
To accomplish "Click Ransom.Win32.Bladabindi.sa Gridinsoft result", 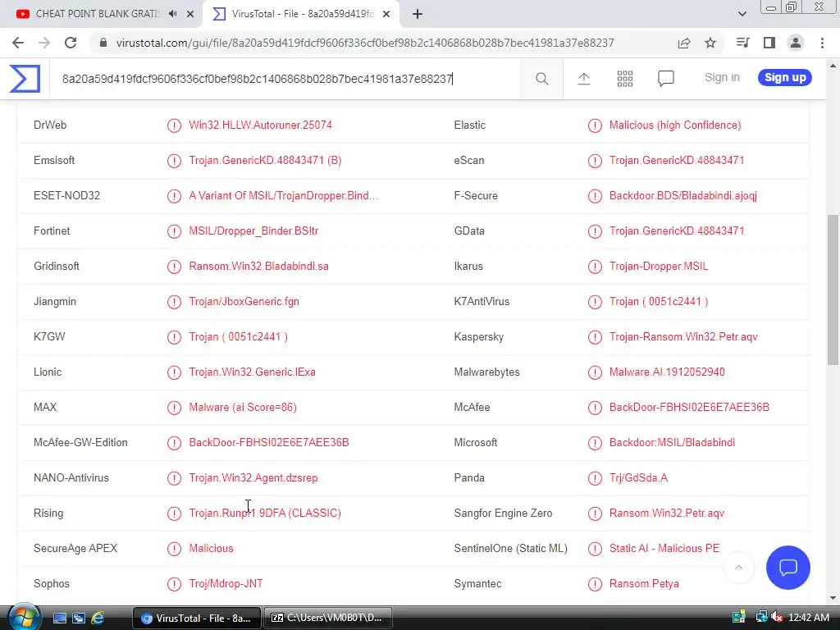I will click(258, 267).
